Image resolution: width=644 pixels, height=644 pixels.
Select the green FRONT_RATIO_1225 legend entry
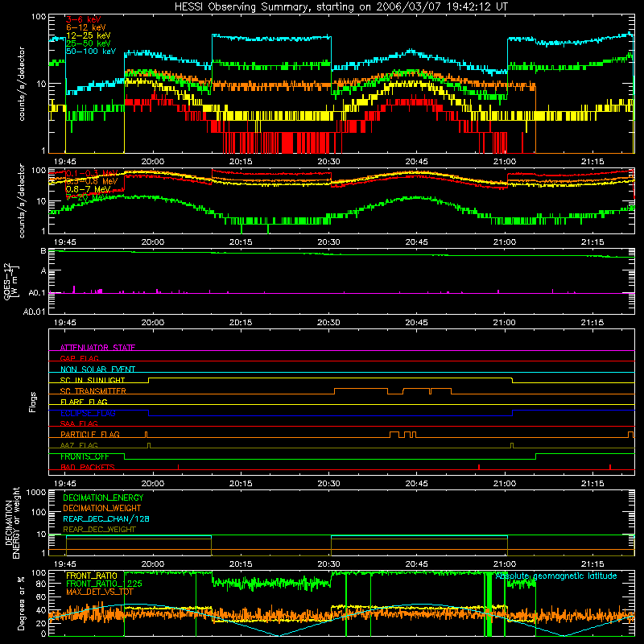click(104, 584)
